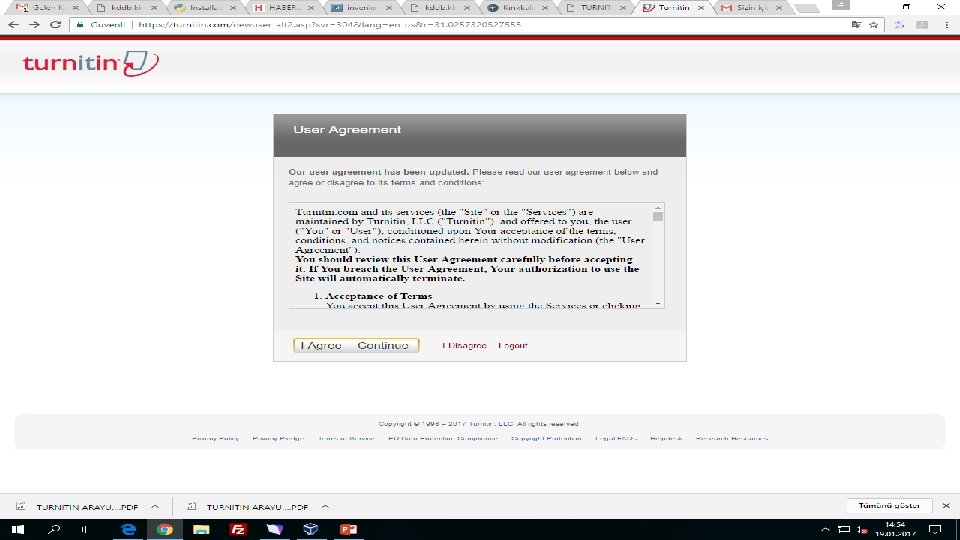Click the I Disagree link
The width and height of the screenshot is (960, 540).
[464, 345]
